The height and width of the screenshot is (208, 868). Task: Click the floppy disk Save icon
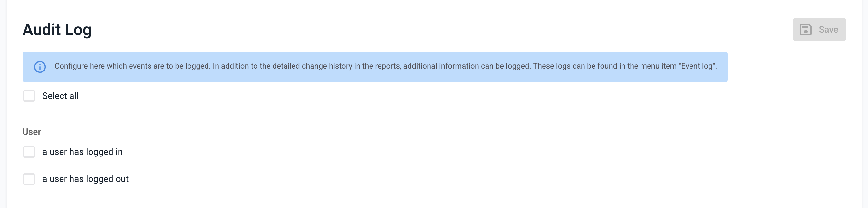pyautogui.click(x=805, y=30)
